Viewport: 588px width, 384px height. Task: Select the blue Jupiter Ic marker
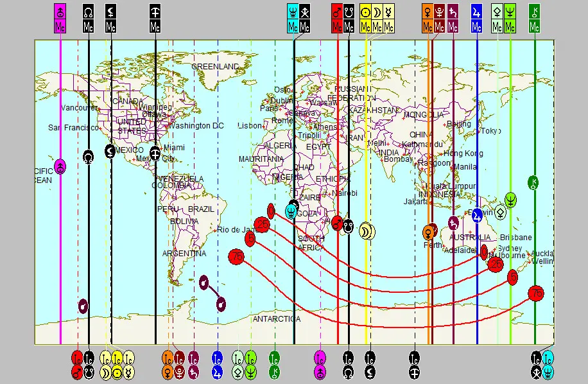[218, 365]
